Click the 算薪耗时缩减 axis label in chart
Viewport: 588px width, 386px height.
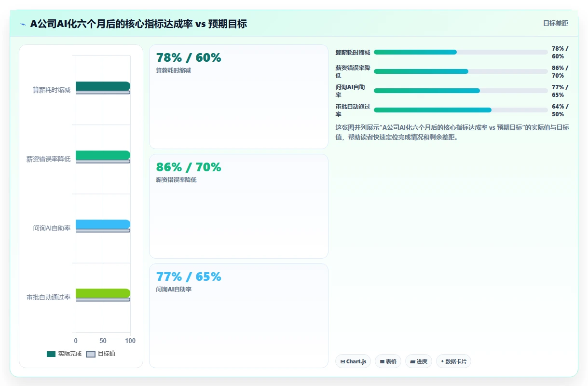coord(52,90)
